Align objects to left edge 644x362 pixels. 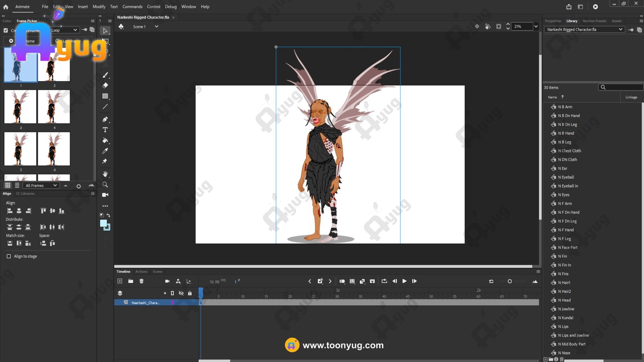pyautogui.click(x=10, y=211)
